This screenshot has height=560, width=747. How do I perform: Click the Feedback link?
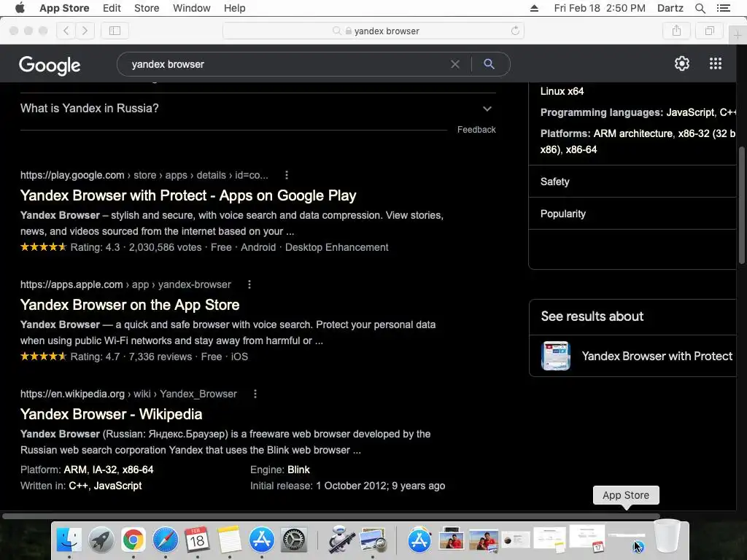[476, 130]
